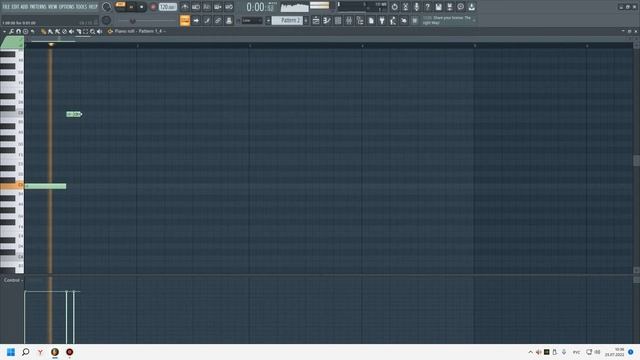This screenshot has height=360, width=640.
Task: Click the save project floppy icon
Action: coord(438,7)
